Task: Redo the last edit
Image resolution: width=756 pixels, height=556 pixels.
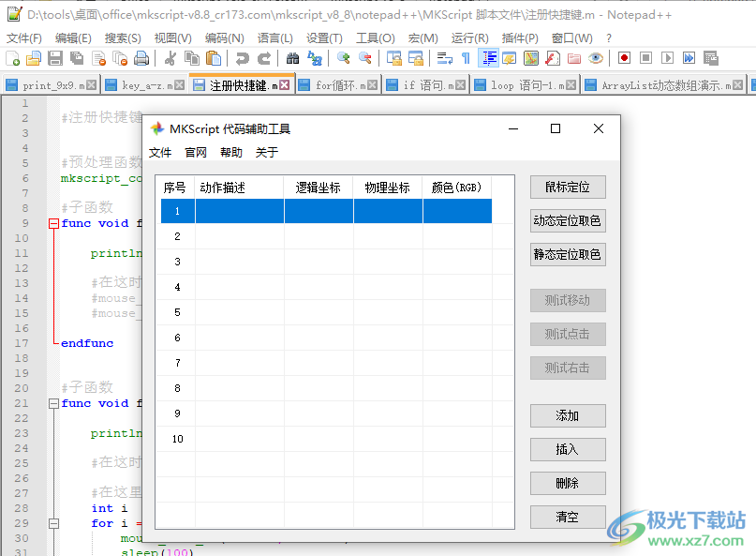Action: (x=264, y=58)
